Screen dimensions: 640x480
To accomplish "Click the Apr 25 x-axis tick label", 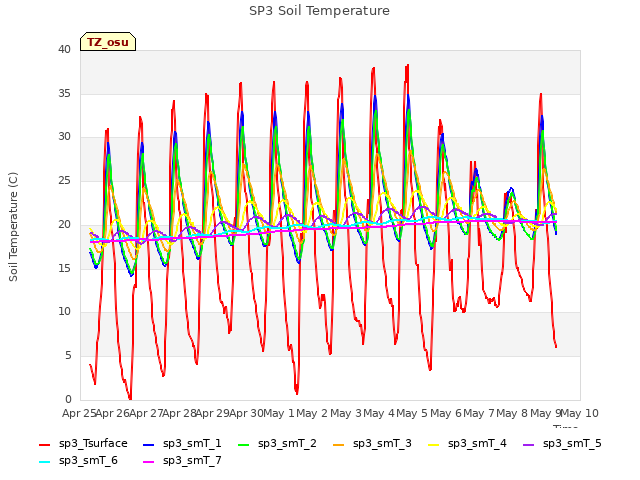I will pyautogui.click(x=80, y=413).
